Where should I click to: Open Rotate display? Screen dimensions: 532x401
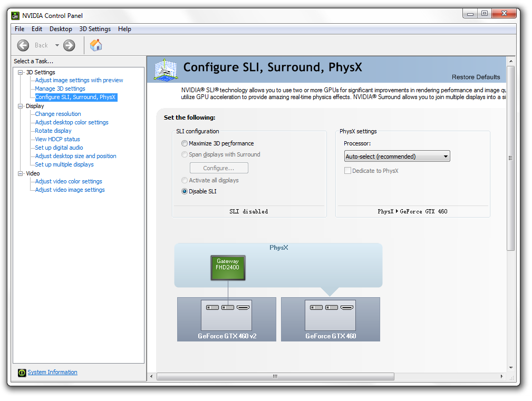[x=53, y=131]
